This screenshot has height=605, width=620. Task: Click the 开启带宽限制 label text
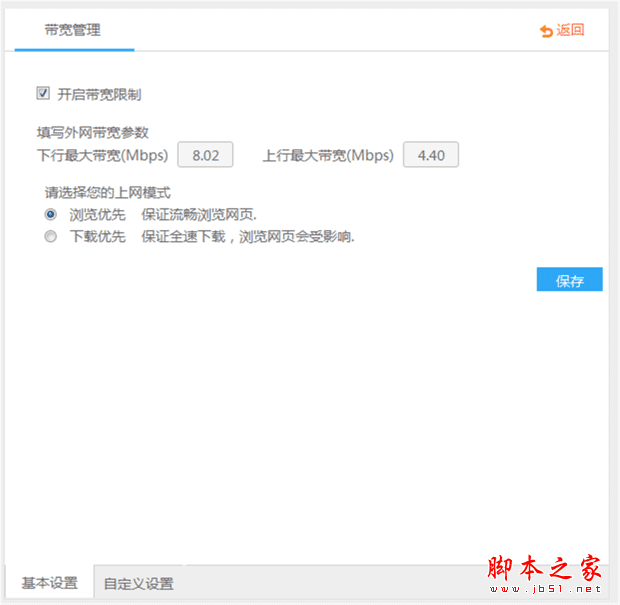[99, 95]
